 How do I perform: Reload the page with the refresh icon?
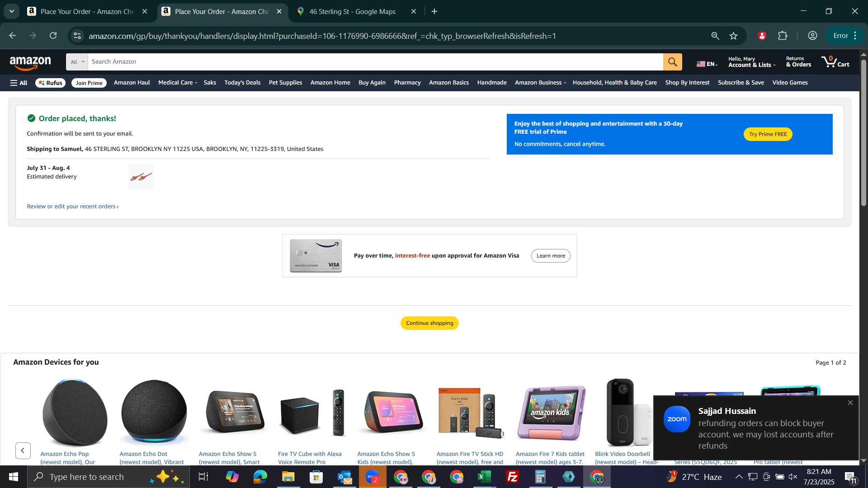pyautogui.click(x=53, y=36)
